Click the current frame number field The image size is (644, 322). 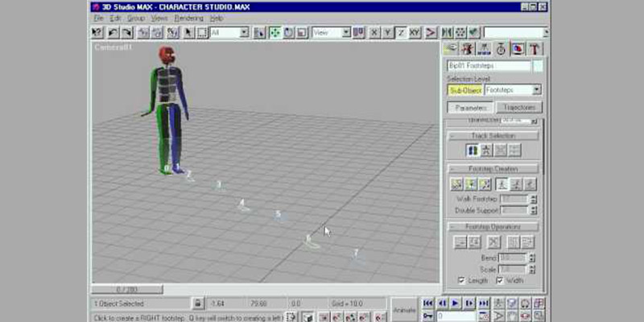[x=456, y=316]
